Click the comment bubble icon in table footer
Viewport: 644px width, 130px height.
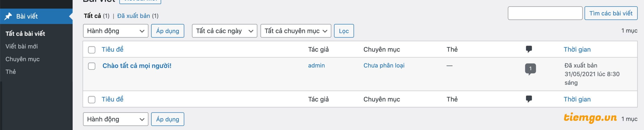529,99
